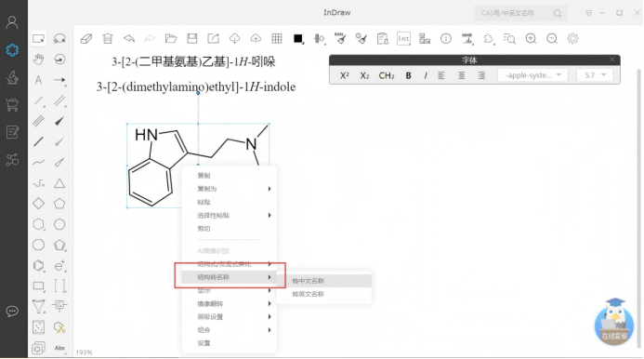This screenshot has height=359, width=644.
Task: Expand the 层级设置 submenu
Action: (230, 317)
